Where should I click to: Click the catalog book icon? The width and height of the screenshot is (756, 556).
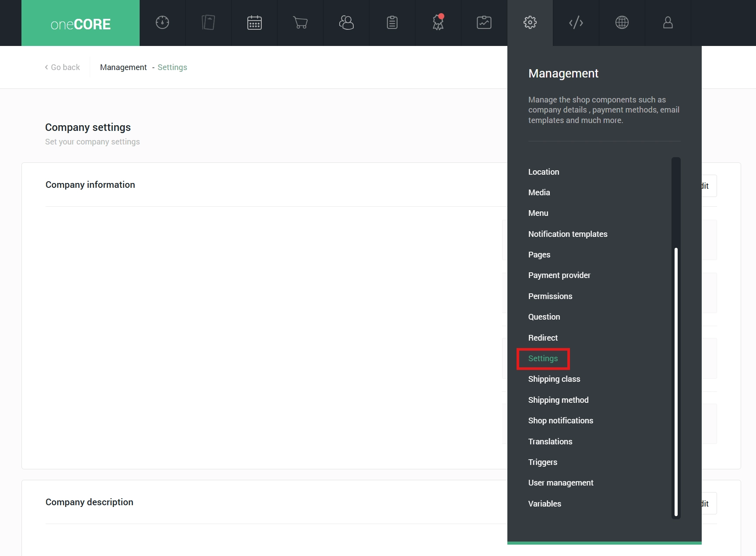tap(208, 23)
